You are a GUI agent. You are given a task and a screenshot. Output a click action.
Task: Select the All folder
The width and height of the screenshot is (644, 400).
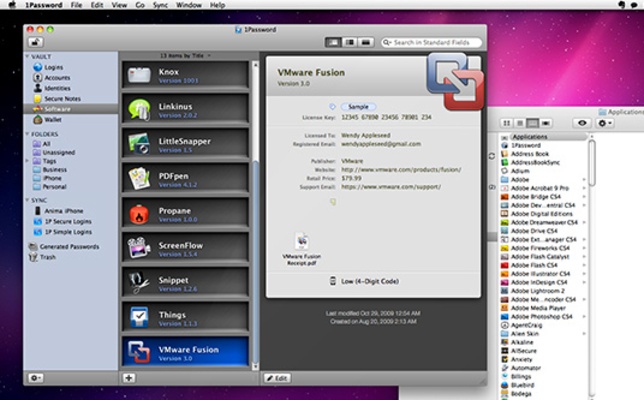click(x=41, y=144)
